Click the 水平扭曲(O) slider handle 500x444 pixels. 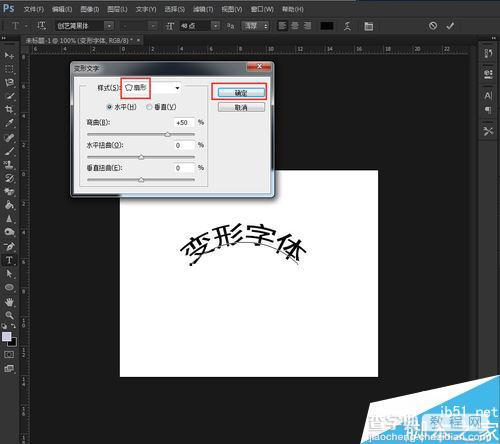pos(141,157)
